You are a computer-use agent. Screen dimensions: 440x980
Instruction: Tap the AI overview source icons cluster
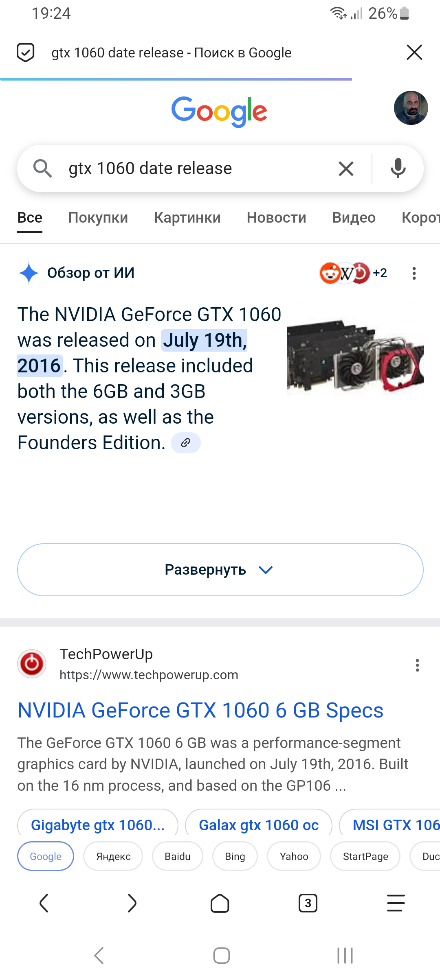click(353, 273)
